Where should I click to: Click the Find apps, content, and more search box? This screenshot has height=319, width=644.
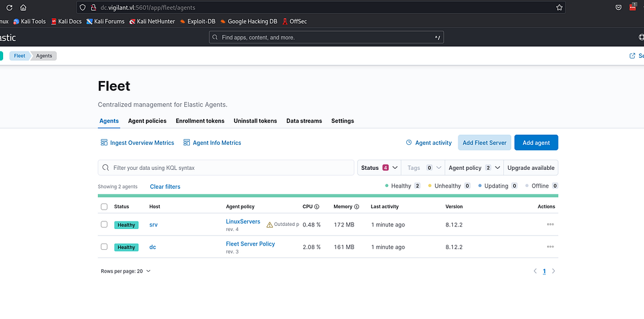pyautogui.click(x=326, y=37)
